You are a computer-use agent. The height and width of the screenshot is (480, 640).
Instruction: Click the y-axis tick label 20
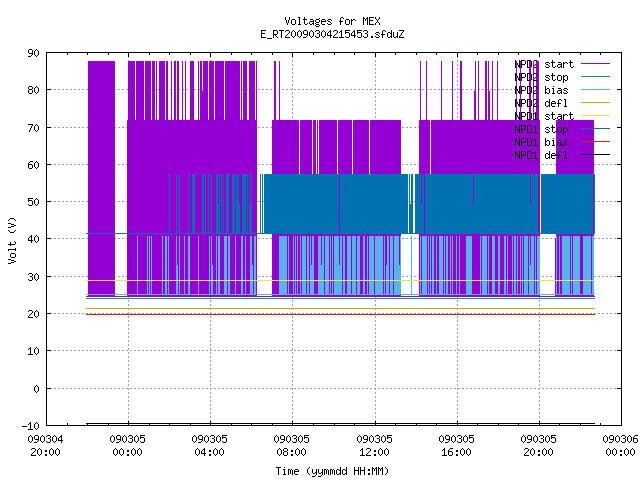point(34,314)
